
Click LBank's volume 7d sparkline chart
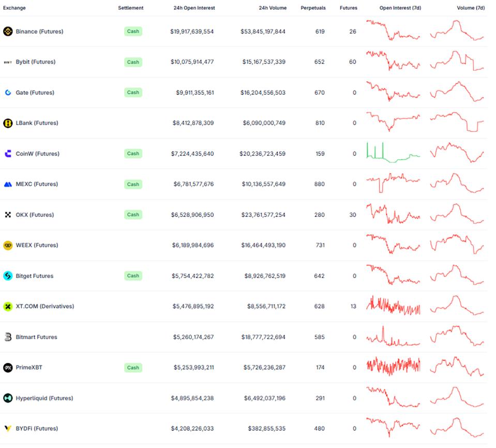457,122
